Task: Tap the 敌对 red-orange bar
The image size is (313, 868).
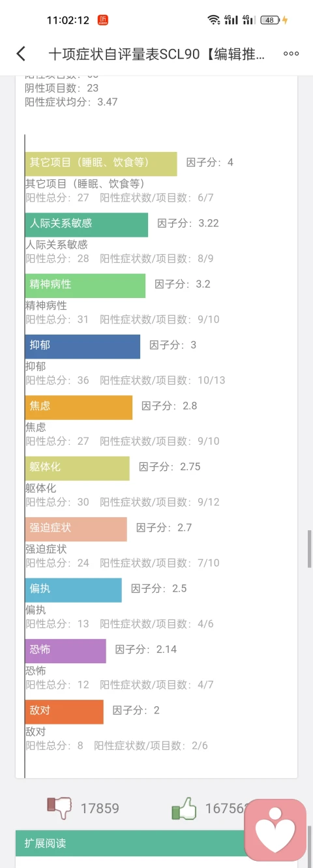Action: click(x=65, y=711)
